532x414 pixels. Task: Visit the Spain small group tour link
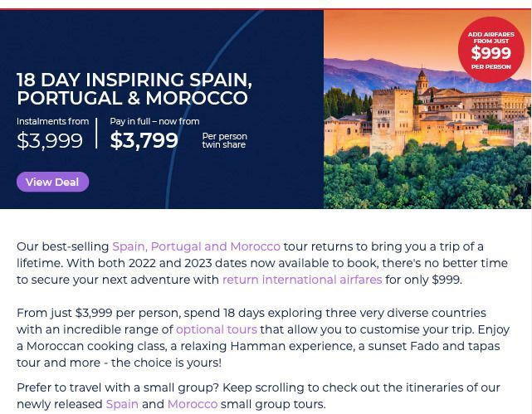tap(122, 404)
